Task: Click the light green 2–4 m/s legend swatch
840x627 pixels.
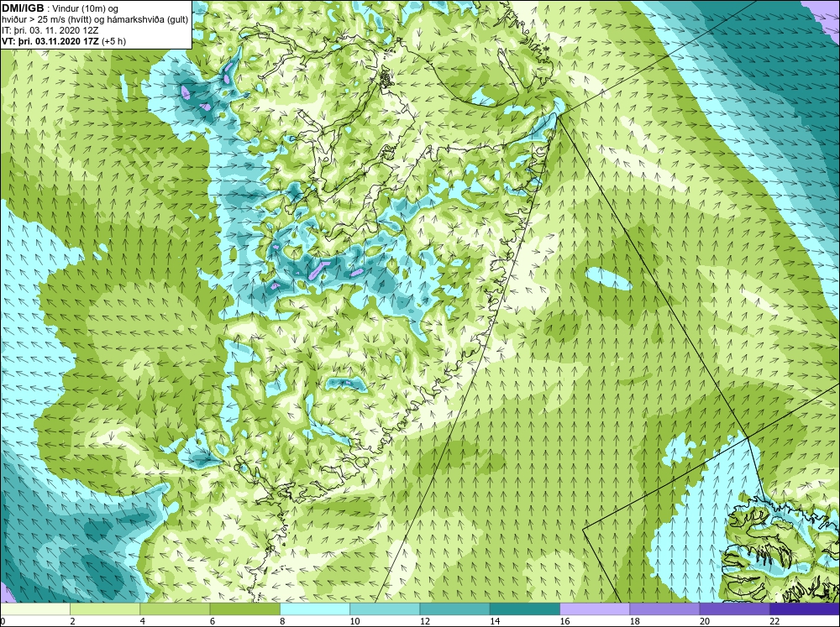Action: pyautogui.click(x=105, y=609)
